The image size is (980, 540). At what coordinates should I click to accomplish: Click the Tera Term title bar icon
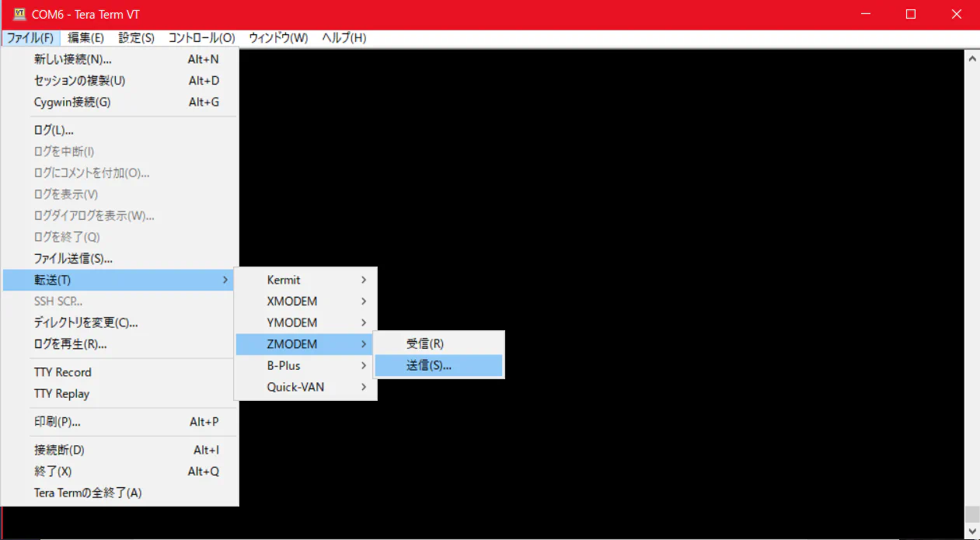pos(20,14)
